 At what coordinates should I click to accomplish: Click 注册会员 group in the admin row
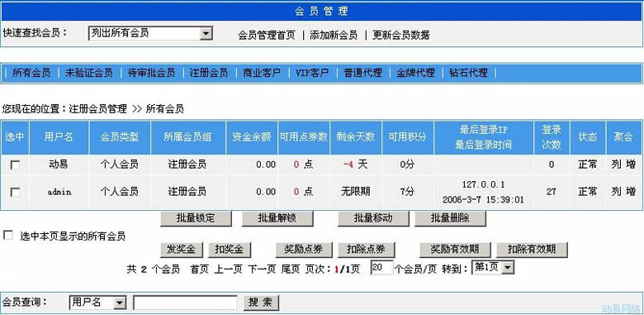187,192
